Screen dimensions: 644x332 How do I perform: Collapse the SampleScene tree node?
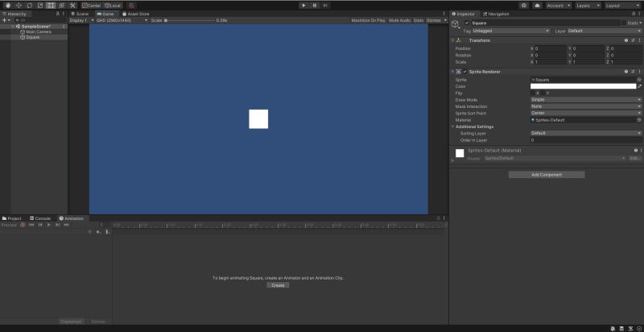pos(14,27)
